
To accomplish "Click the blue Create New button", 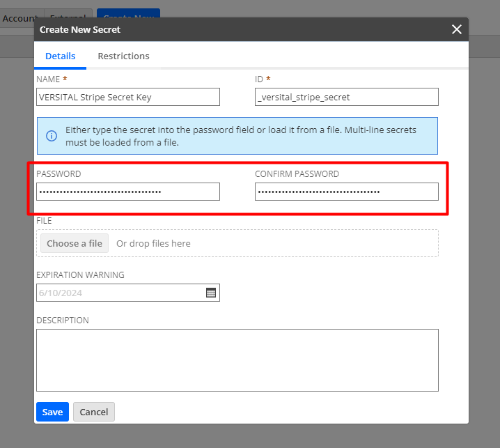I will tap(128, 14).
